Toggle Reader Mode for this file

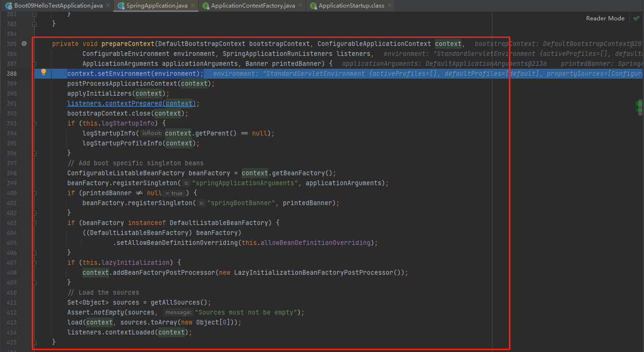click(605, 18)
